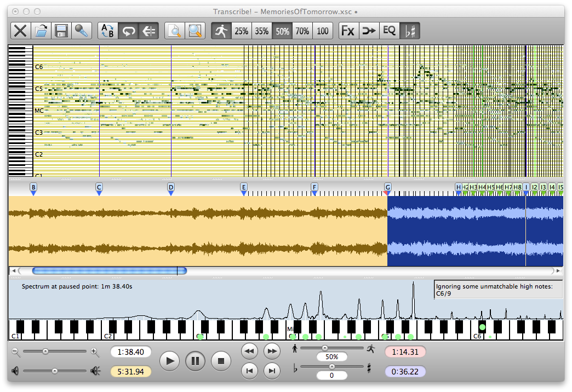Click the record microphone icon

(81, 31)
